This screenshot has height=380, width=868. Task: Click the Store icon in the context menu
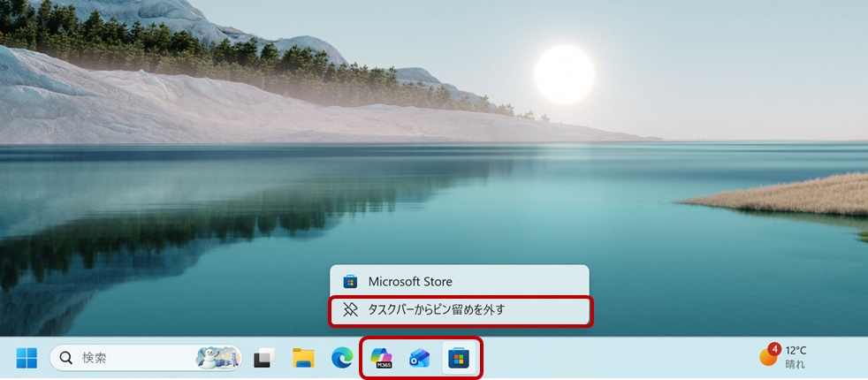[350, 282]
